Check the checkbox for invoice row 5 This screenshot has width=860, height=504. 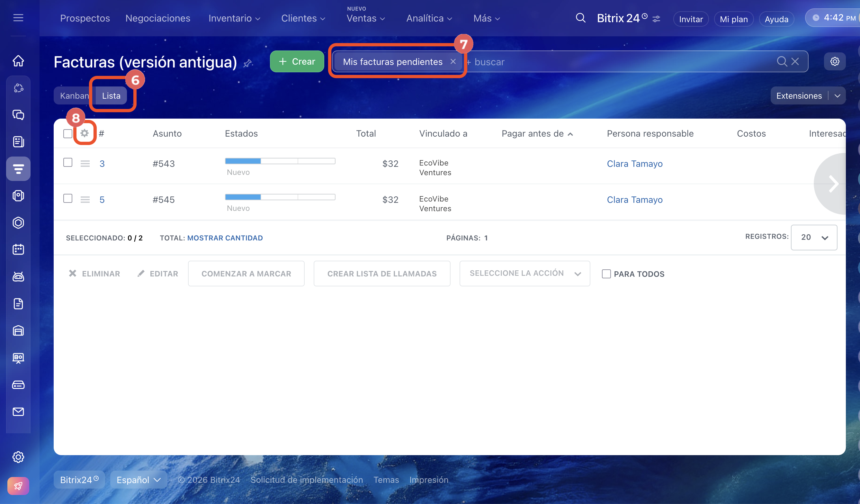(68, 199)
